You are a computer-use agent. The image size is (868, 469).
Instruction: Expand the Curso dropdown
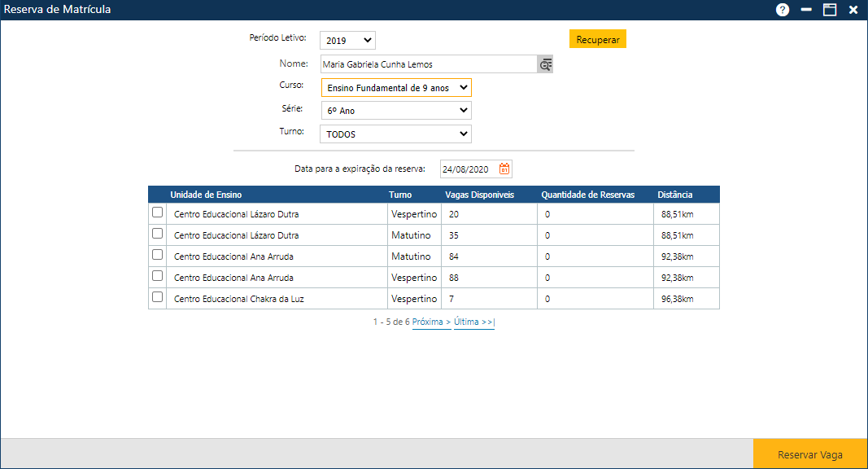tap(395, 87)
